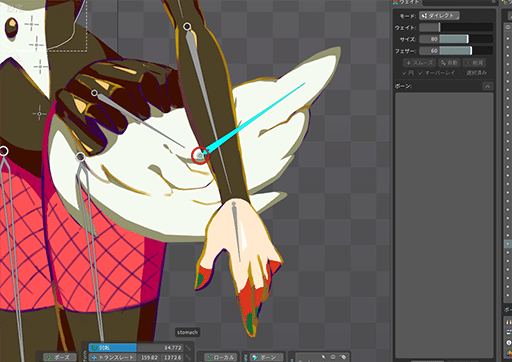512x362 pixels.
Task: Click the box icon atop the tree column
Action: (x=508, y=27)
